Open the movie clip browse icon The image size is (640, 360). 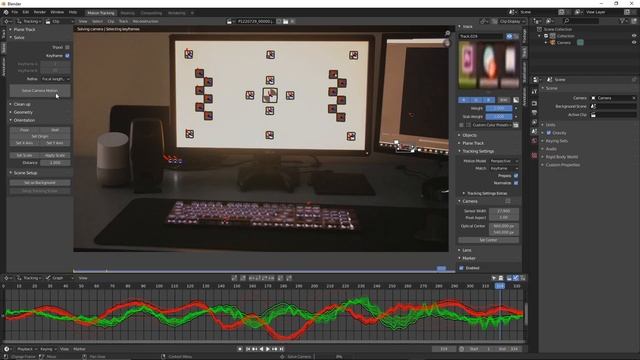(x=230, y=21)
